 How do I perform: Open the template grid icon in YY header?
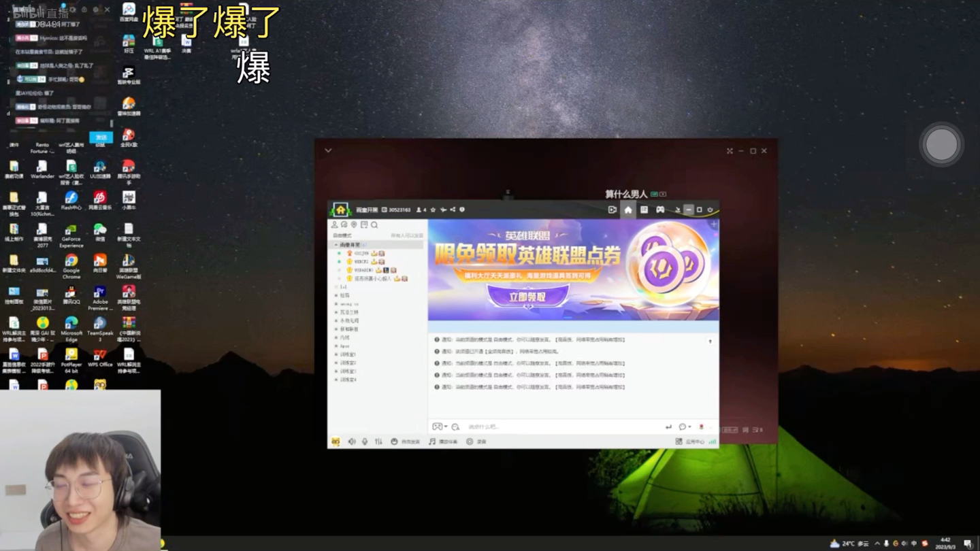644,210
